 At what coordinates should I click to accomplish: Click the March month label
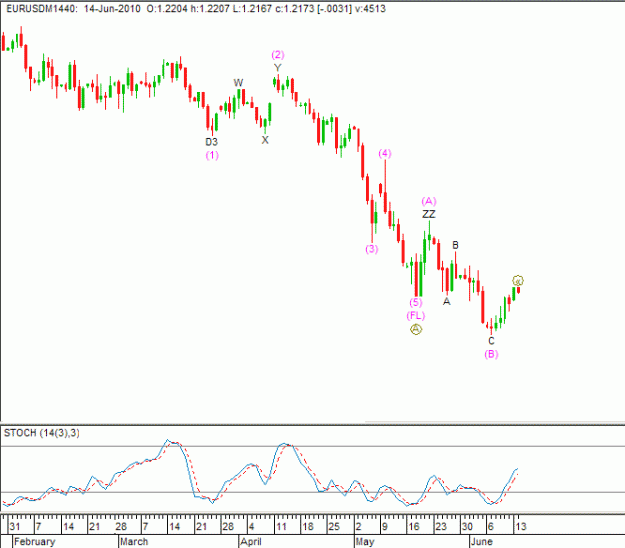134,542
